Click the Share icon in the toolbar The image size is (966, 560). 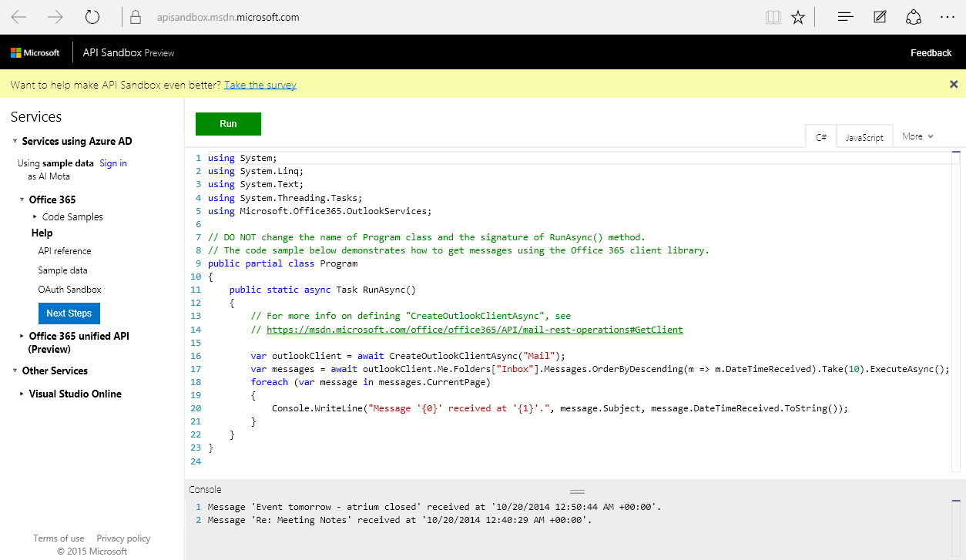pyautogui.click(x=914, y=17)
